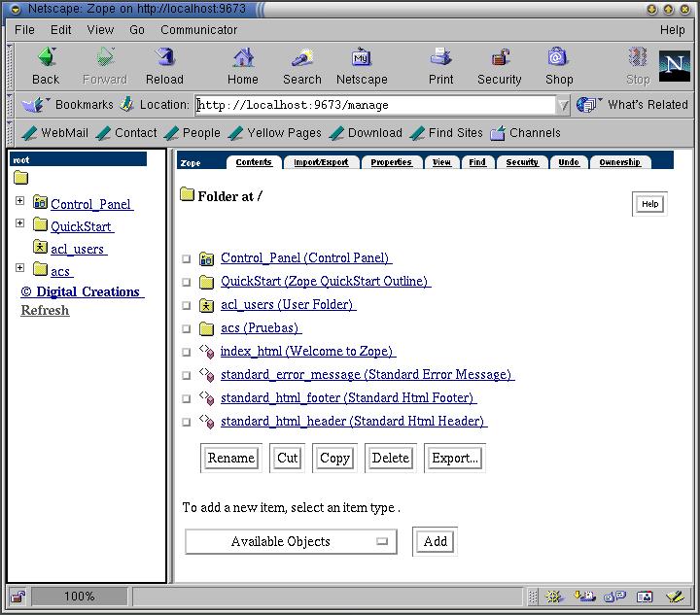Screen dimensions: 700x615
Task: Check the QuickStart item checkbox
Action: (186, 282)
